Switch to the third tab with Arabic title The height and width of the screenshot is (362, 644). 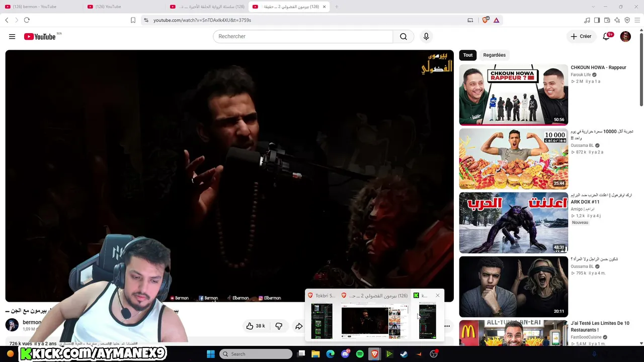point(206,7)
